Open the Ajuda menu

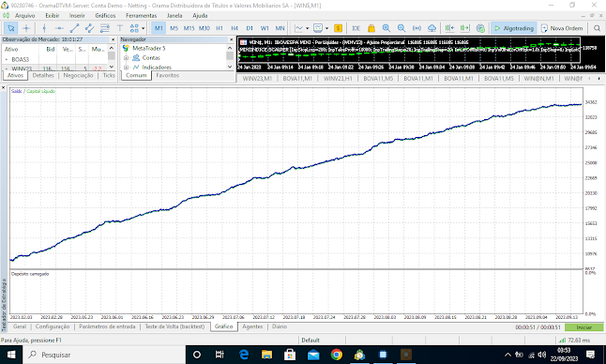pos(200,15)
